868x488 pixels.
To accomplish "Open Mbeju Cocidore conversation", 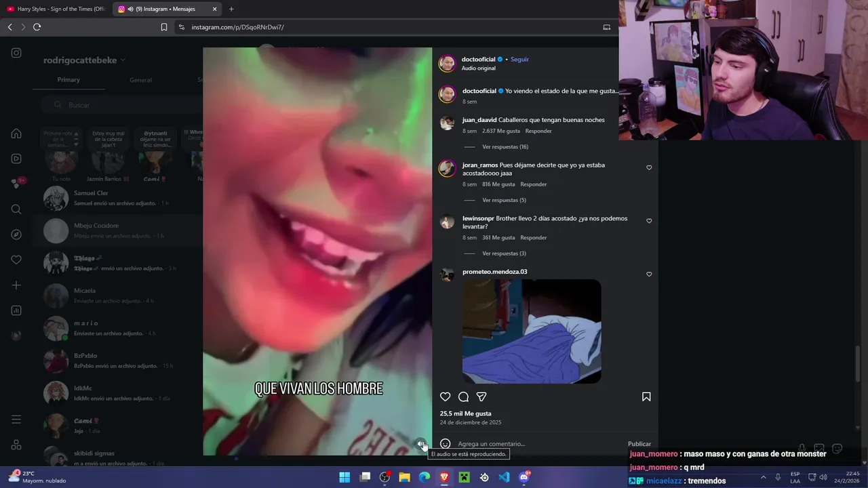I will tap(118, 230).
